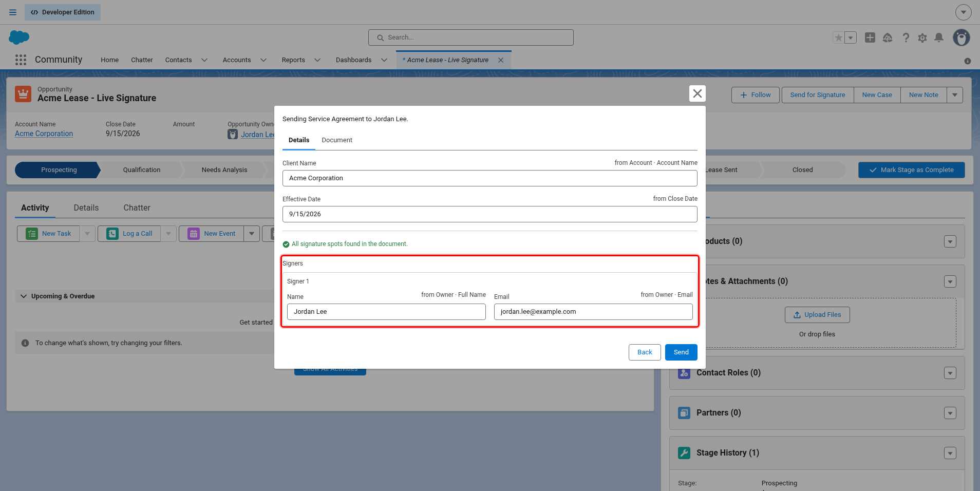This screenshot has height=491, width=980.
Task: Click the Salesforce cloud logo
Action: click(19, 37)
